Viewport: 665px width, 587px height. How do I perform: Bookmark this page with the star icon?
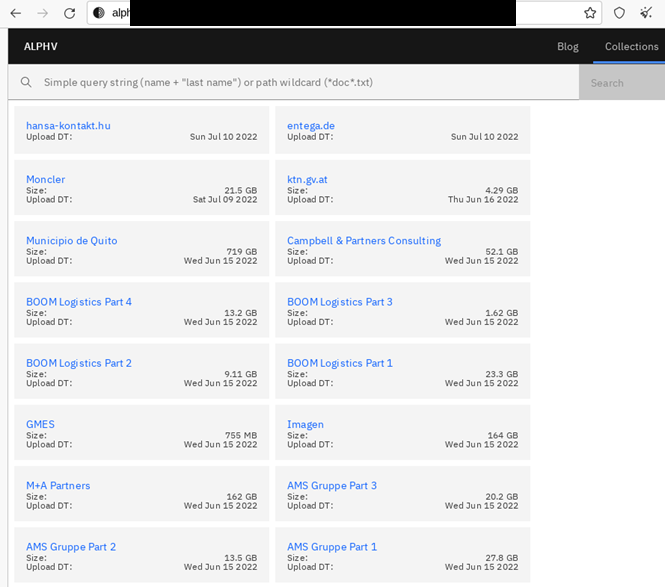(590, 13)
